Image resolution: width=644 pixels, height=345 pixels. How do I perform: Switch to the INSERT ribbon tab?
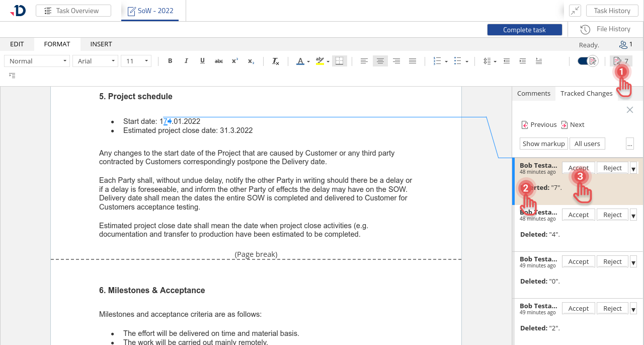(101, 44)
